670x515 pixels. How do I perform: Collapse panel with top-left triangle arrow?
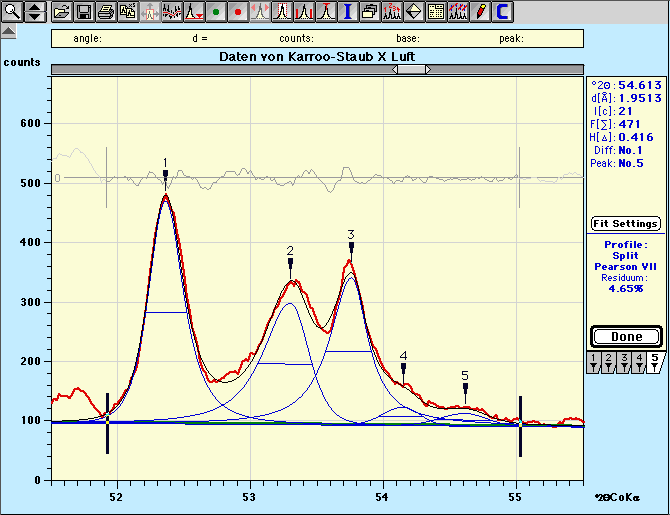[8, 32]
